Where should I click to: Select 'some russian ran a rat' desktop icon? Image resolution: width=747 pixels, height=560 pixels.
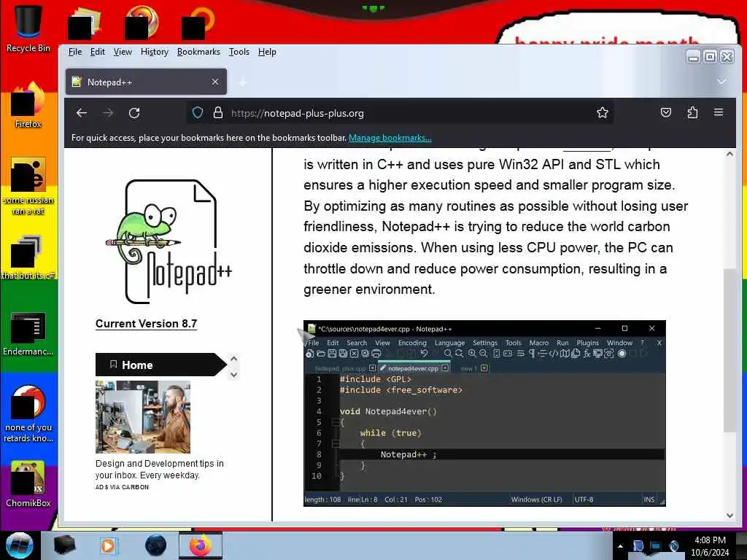pos(28,186)
